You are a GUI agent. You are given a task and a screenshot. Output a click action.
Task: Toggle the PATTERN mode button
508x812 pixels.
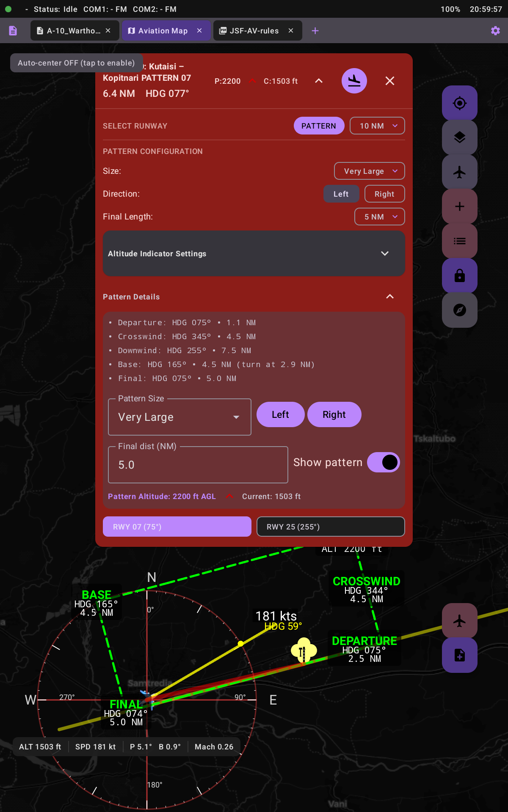coord(319,126)
